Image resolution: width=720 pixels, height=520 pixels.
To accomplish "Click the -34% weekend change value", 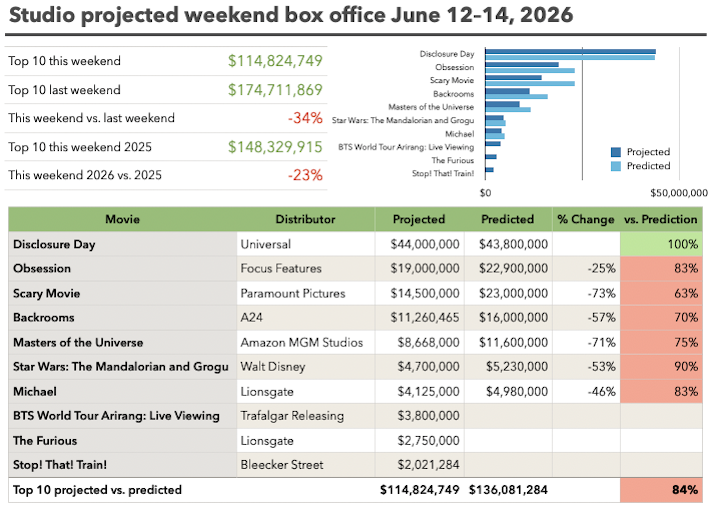I will [305, 118].
